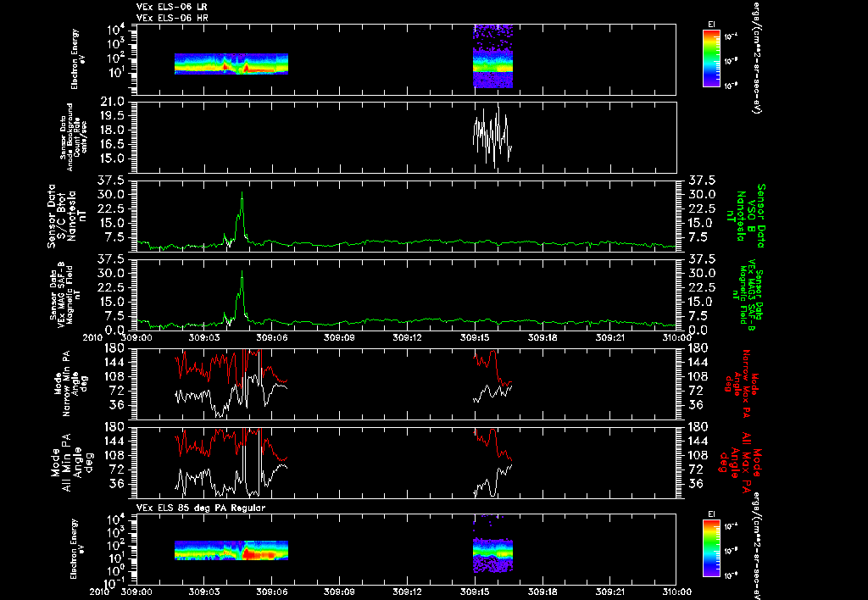Screen dimensions: 868x600
Task: Click the 19.5 tick value on count rate axis
Action: (112, 116)
